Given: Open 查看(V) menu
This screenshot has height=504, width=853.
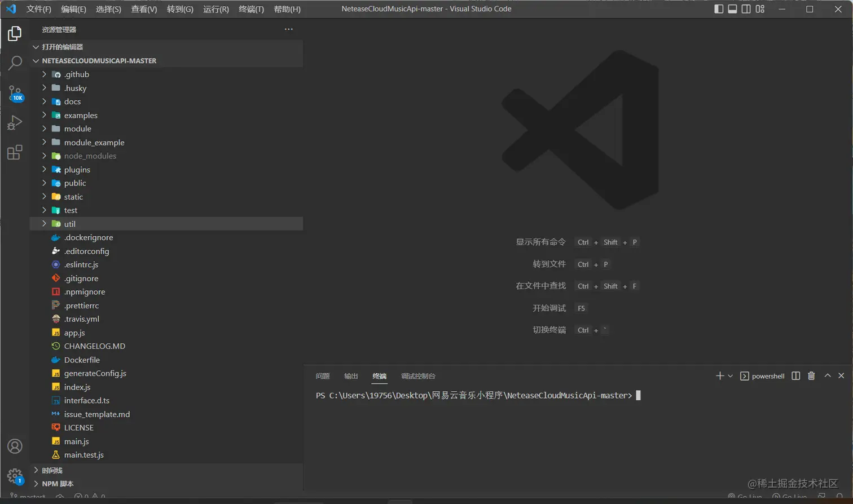Looking at the screenshot, I should coord(144,9).
